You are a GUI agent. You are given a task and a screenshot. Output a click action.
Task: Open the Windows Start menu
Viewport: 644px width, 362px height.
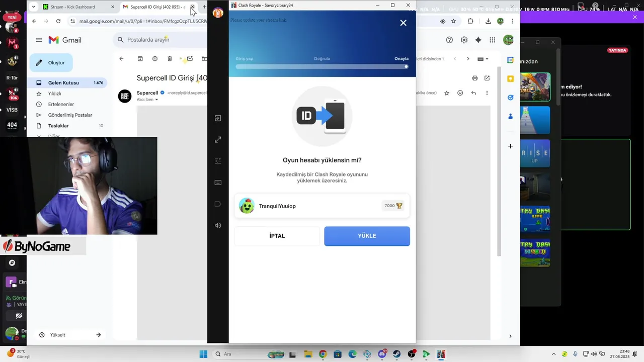203,354
